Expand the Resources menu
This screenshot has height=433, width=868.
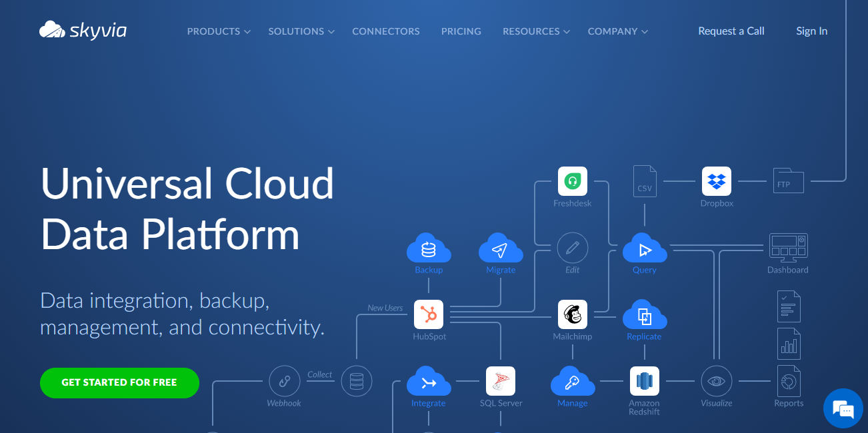click(537, 31)
